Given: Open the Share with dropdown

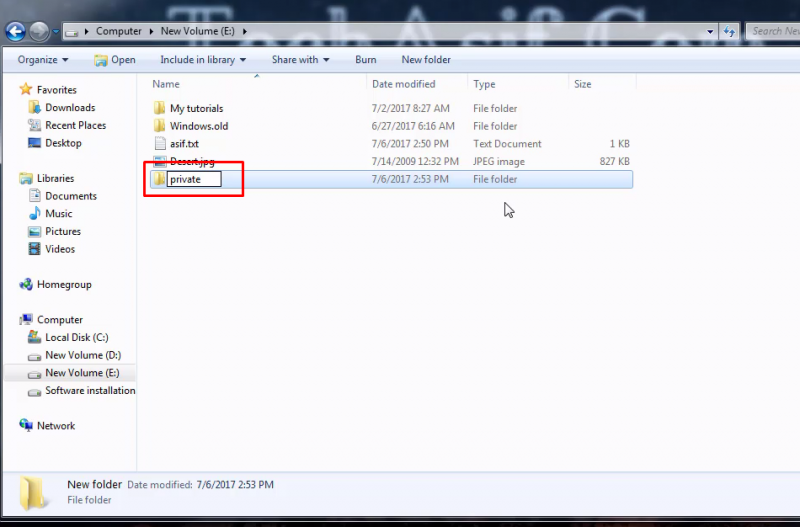Looking at the screenshot, I should coord(301,60).
